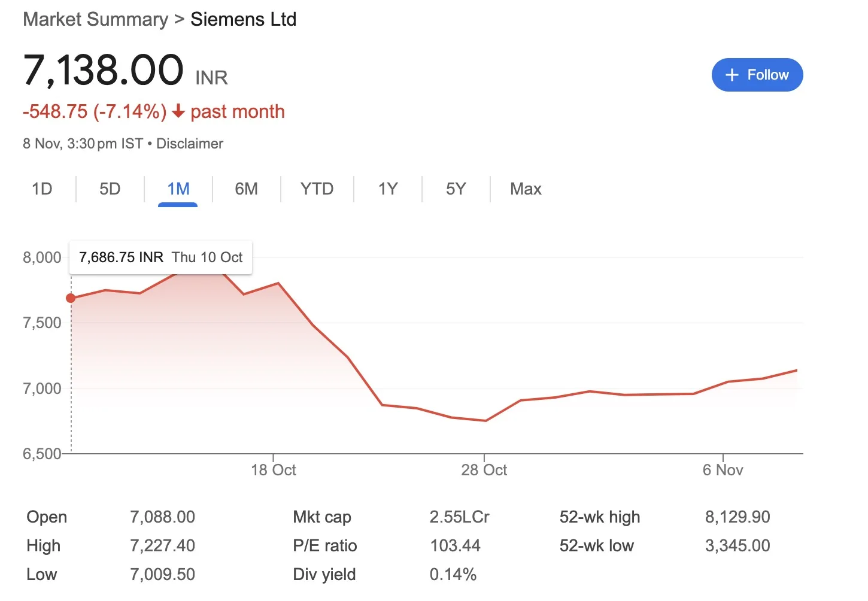The image size is (868, 601).
Task: Click the red downward arrow past-month indicator
Action: coord(178,111)
